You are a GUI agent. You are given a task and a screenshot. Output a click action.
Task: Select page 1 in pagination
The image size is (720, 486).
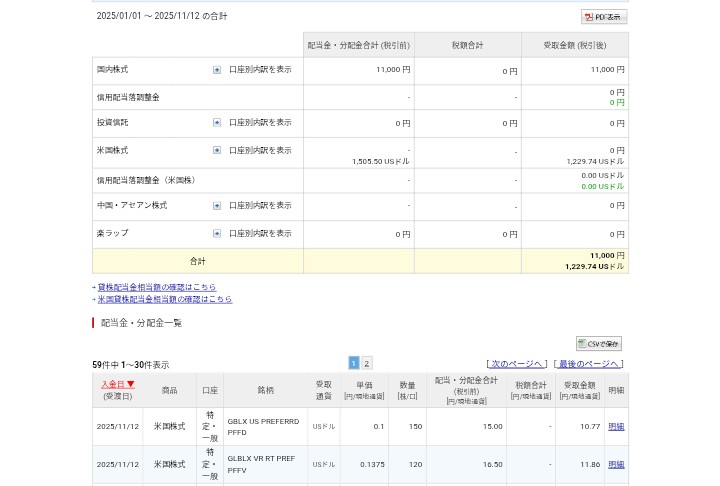[x=353, y=363]
